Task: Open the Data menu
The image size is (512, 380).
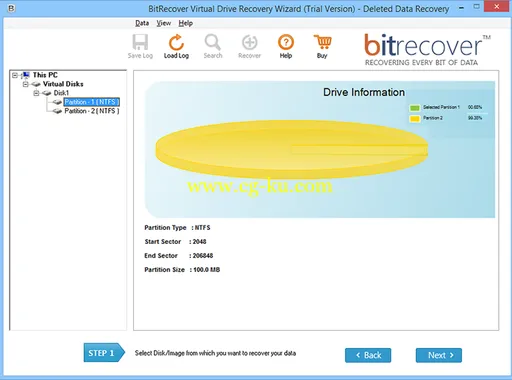Action: [142, 23]
